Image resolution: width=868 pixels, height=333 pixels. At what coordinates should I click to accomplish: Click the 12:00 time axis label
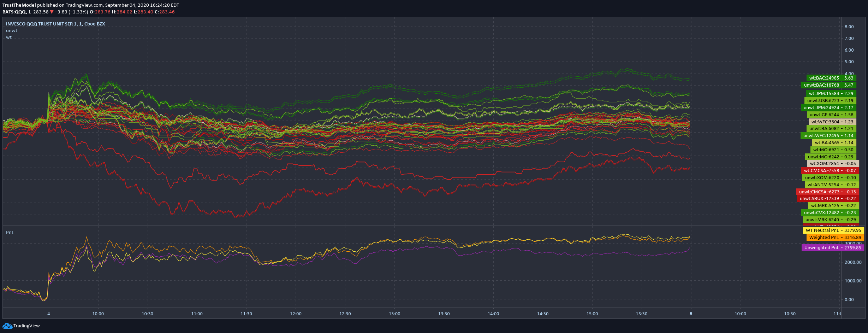point(296,314)
